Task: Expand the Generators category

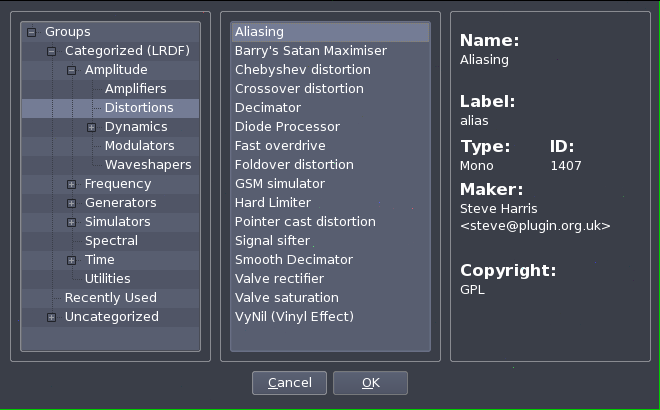Action: (x=72, y=203)
